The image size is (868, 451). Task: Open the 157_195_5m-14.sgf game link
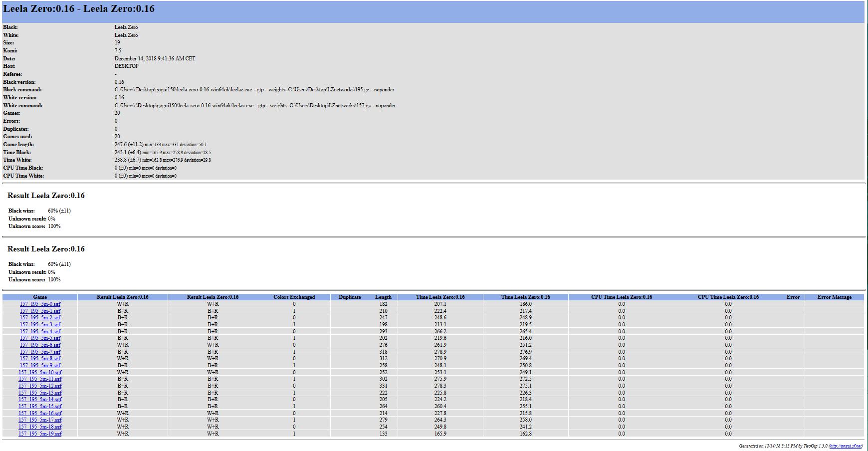point(40,399)
